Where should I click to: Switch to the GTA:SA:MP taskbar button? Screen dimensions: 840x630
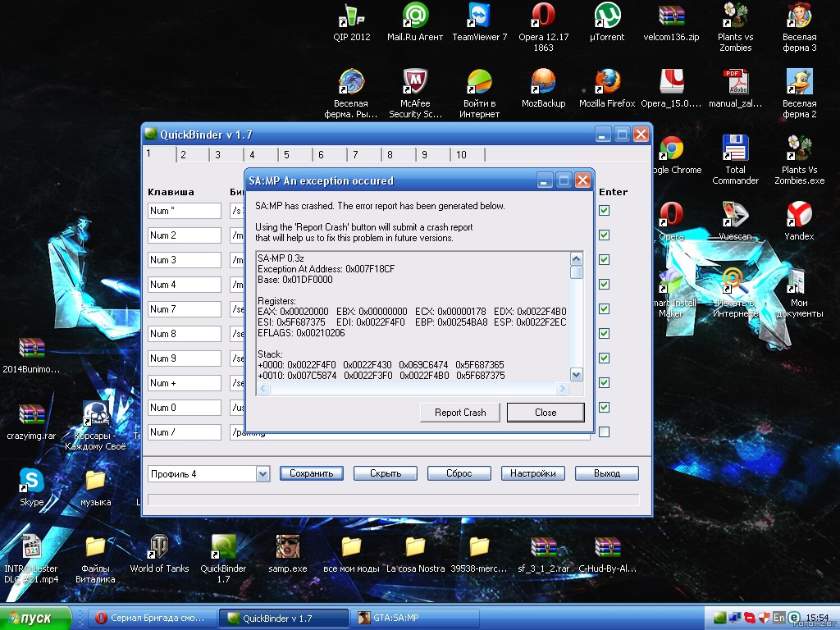[414, 619]
